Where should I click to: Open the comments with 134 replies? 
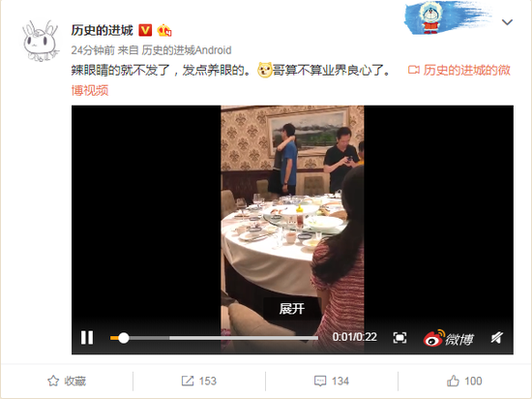tap(332, 381)
